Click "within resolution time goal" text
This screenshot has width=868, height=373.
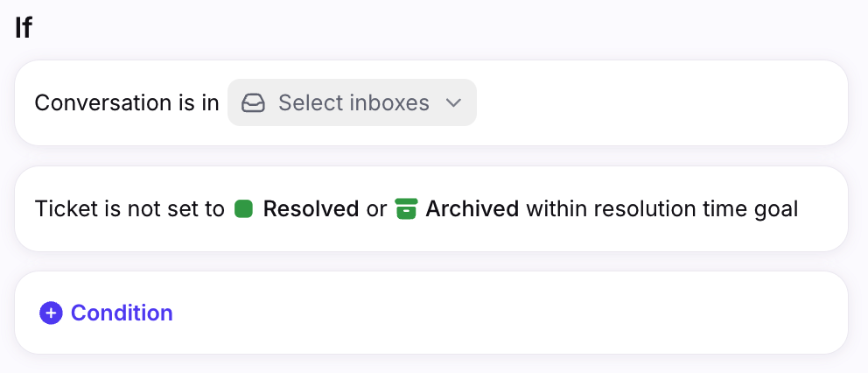click(662, 209)
